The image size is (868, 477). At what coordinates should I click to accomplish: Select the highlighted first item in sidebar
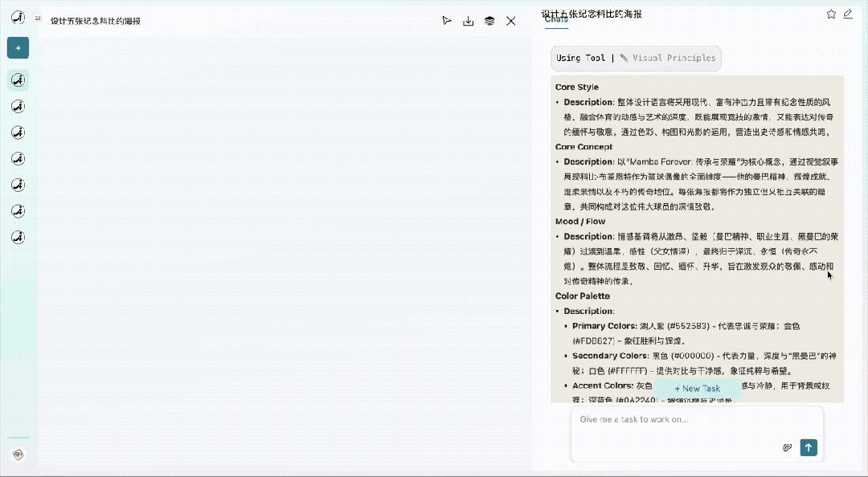click(18, 79)
